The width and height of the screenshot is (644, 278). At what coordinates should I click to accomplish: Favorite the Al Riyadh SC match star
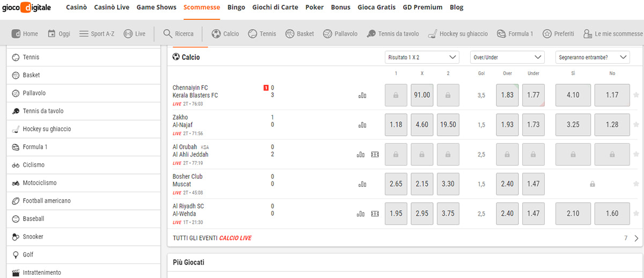(x=636, y=213)
